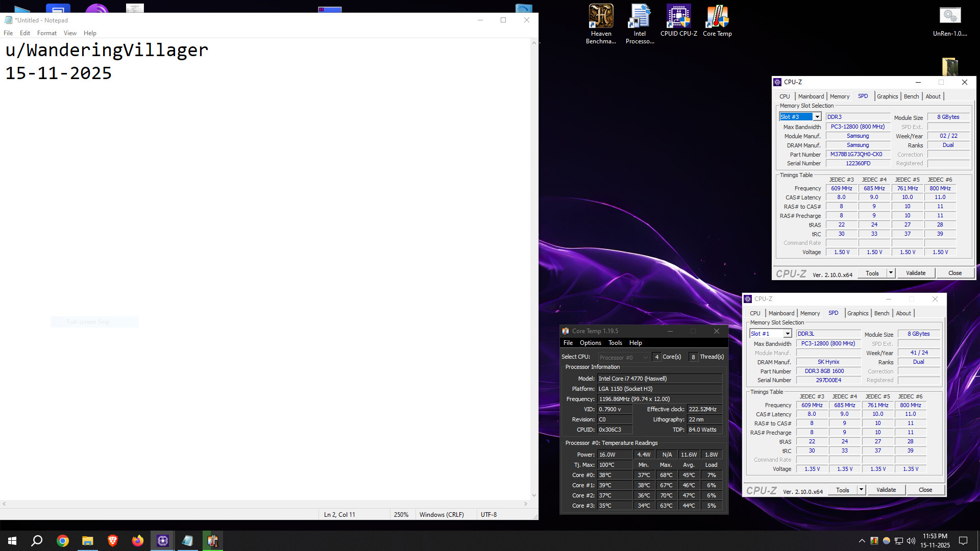Image resolution: width=980 pixels, height=551 pixels.
Task: Open Tools dropdown arrow in upper CPU-Z
Action: [x=891, y=273]
